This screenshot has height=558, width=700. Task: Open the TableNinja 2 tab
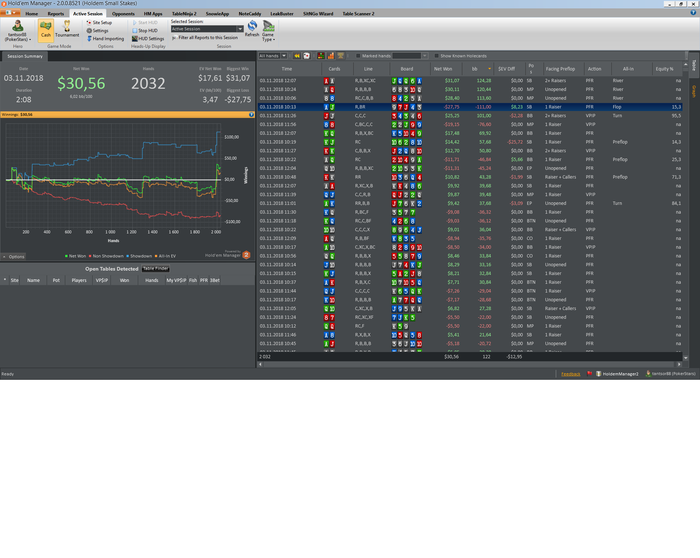(x=184, y=14)
